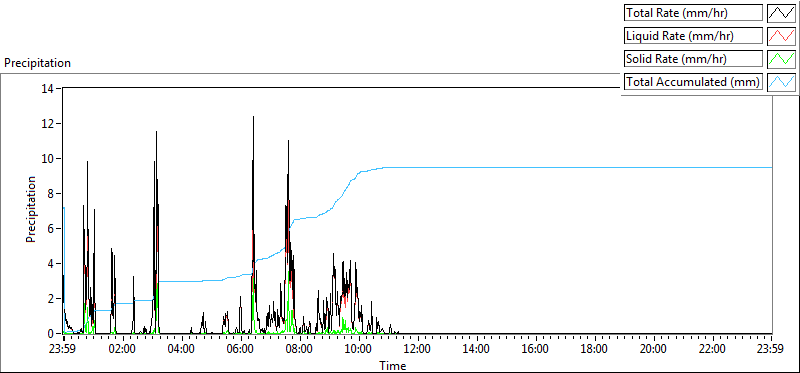Image resolution: width=800 pixels, height=373 pixels.
Task: Click the 14 maximum value on Y axis
Action: [47, 89]
